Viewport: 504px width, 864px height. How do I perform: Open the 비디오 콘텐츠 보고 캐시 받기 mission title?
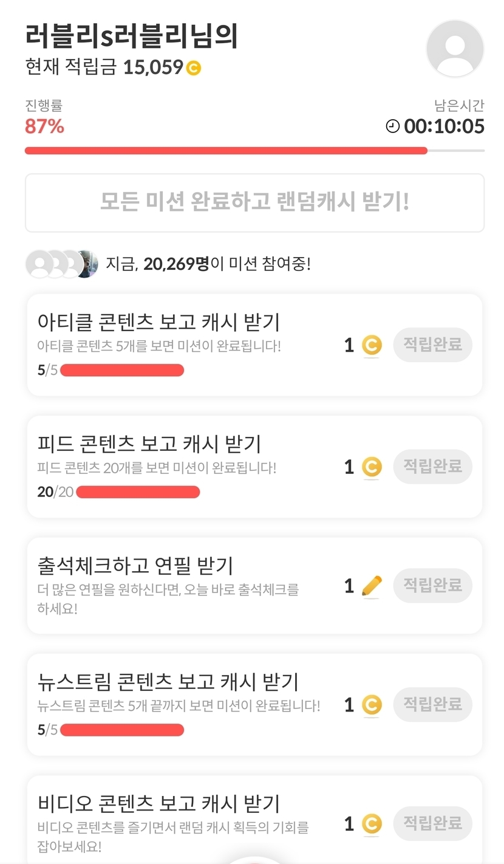(158, 803)
